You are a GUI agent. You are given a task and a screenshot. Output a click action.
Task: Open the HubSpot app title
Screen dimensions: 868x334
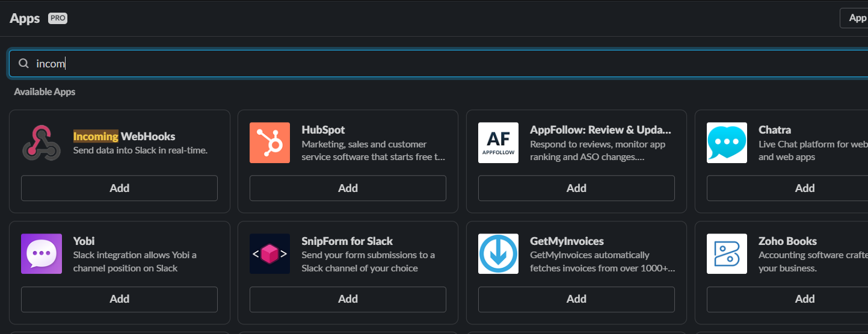click(x=323, y=129)
